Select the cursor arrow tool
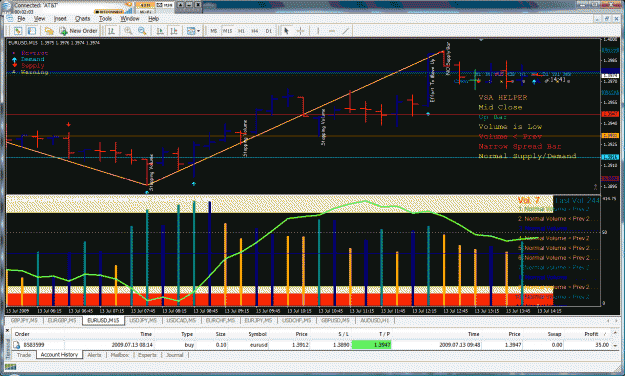 click(x=286, y=31)
